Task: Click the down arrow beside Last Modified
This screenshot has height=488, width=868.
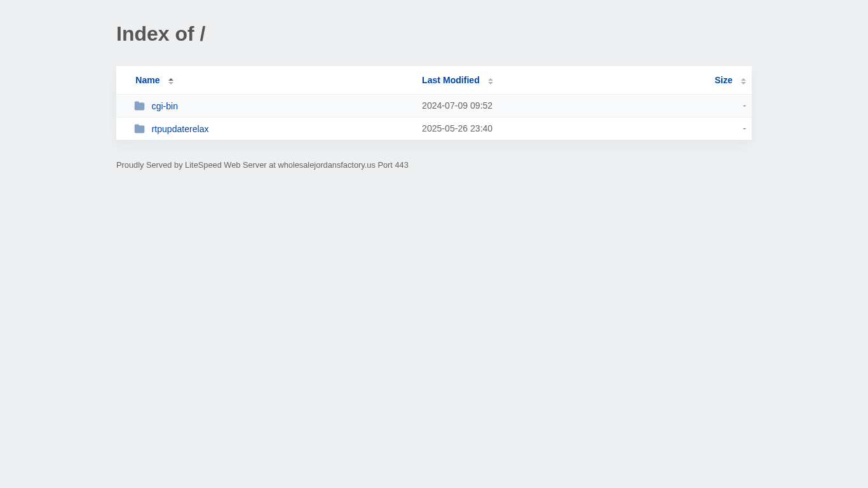Action: 491,83
